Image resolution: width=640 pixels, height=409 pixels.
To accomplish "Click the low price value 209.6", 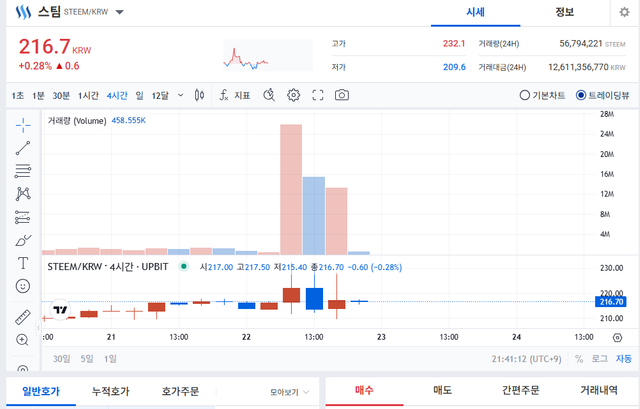I will point(454,67).
